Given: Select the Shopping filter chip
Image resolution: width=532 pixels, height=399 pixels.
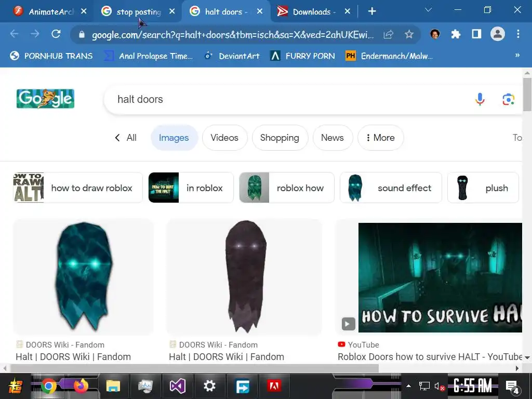Looking at the screenshot, I should tap(280, 138).
